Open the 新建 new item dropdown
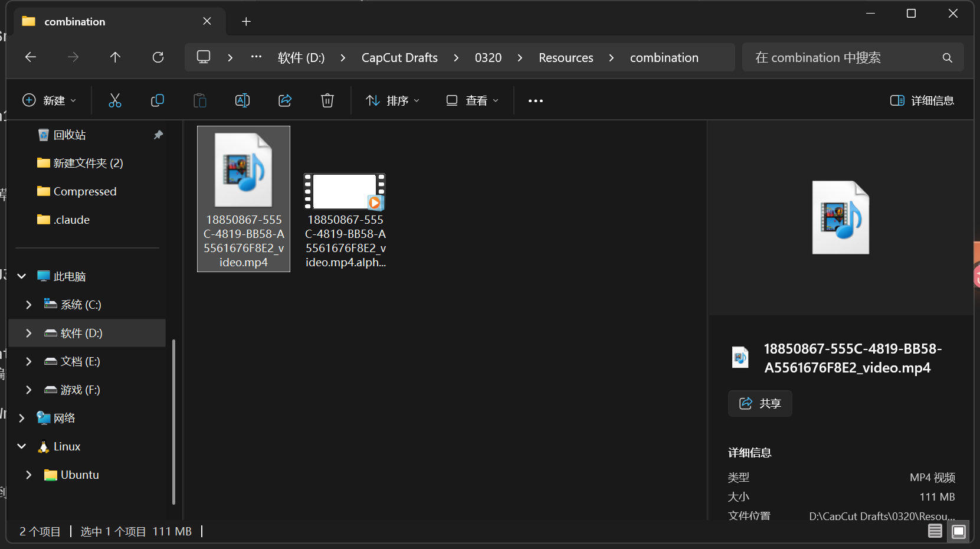The width and height of the screenshot is (980, 549). 50,100
